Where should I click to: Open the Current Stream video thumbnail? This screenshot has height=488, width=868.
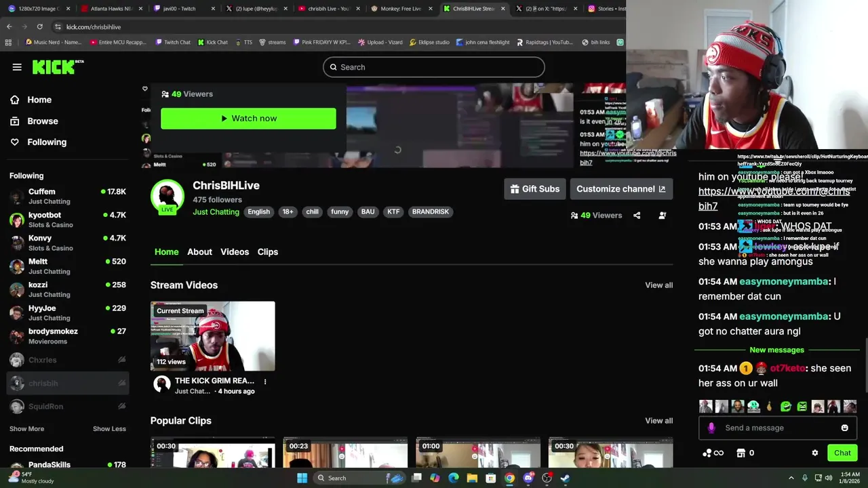[x=213, y=336]
